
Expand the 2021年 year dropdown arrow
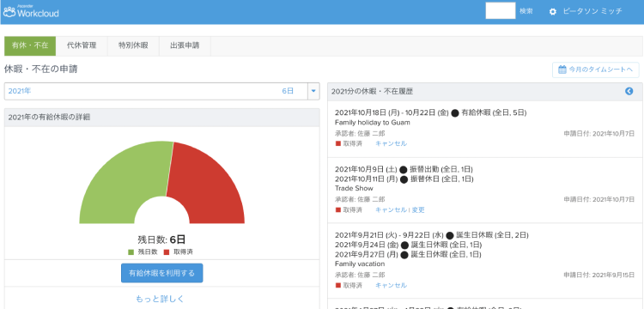(x=313, y=91)
